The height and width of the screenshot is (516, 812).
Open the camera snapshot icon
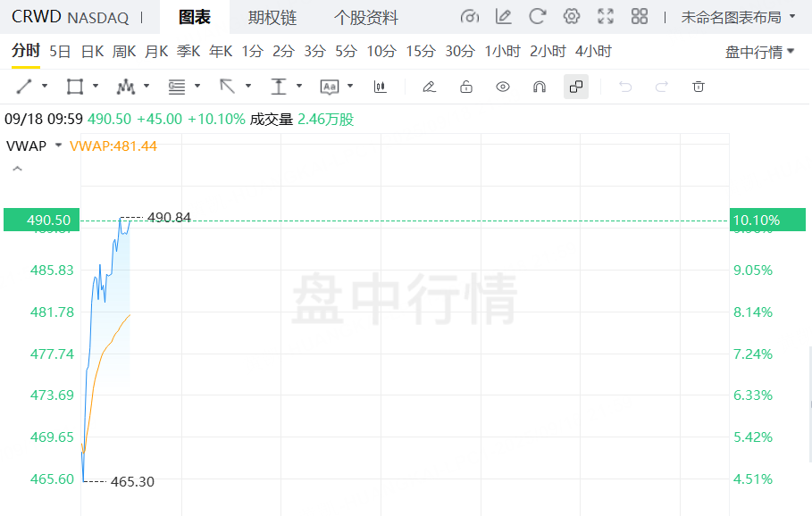pos(469,17)
